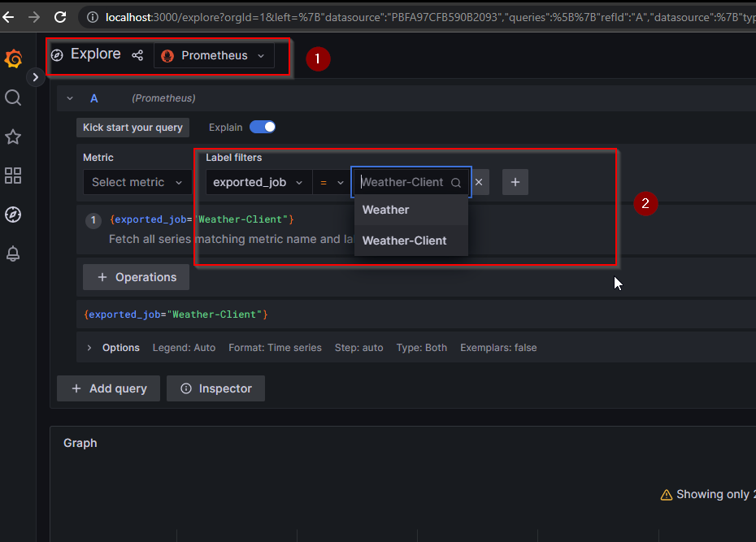756x542 pixels.
Task: Click the Graph panel title
Action: point(80,443)
